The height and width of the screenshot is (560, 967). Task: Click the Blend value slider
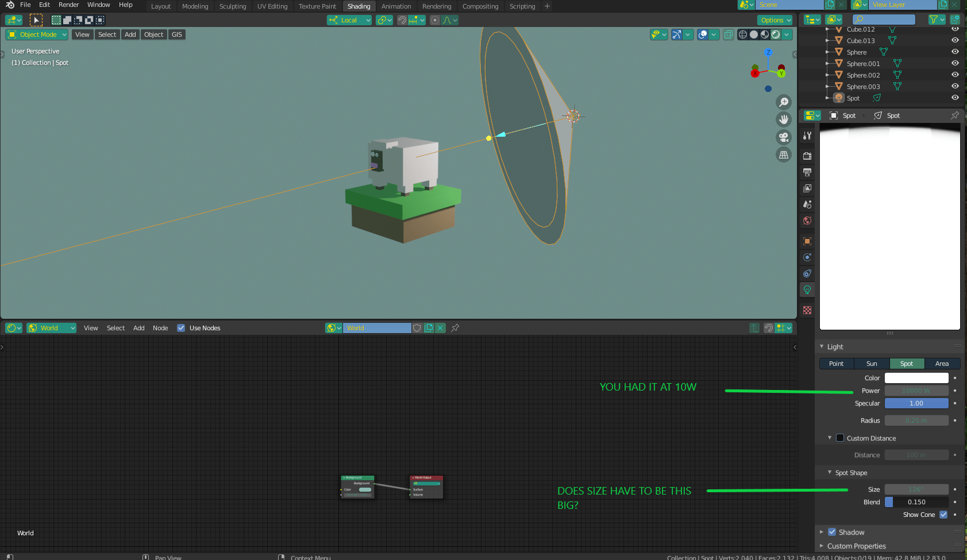[x=916, y=502]
